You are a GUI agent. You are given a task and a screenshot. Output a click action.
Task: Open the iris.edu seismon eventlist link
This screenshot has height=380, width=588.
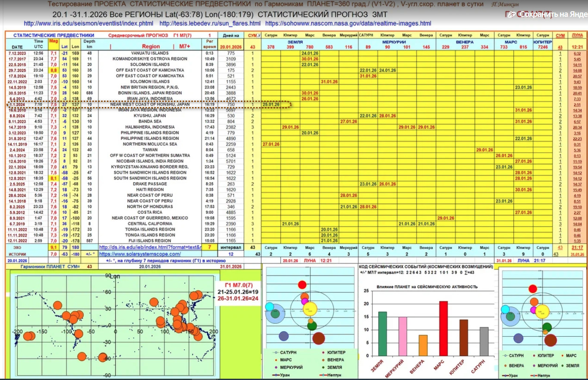tap(88, 23)
